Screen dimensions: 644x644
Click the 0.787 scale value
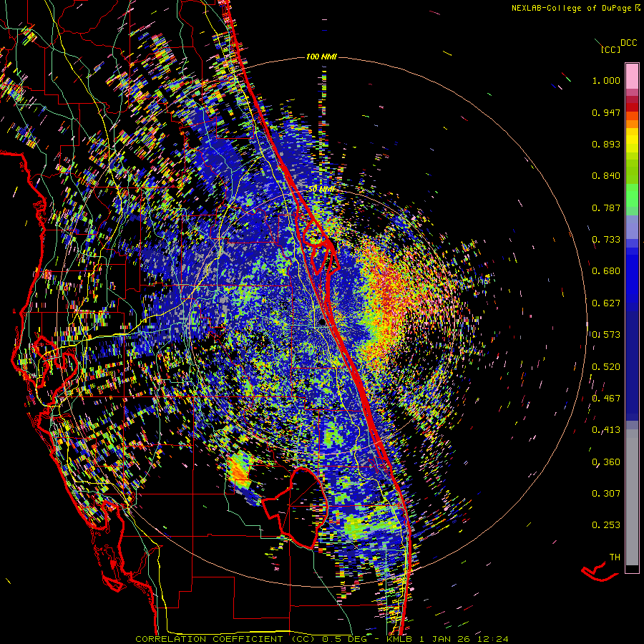click(606, 208)
